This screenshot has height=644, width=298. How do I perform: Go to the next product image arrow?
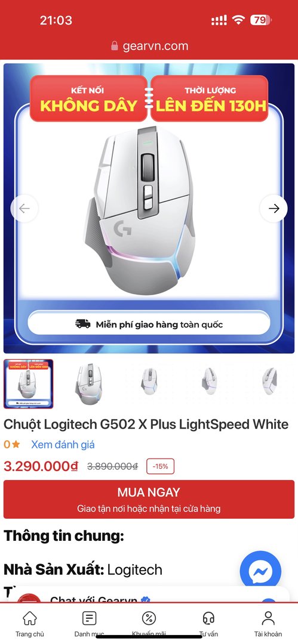(x=274, y=209)
